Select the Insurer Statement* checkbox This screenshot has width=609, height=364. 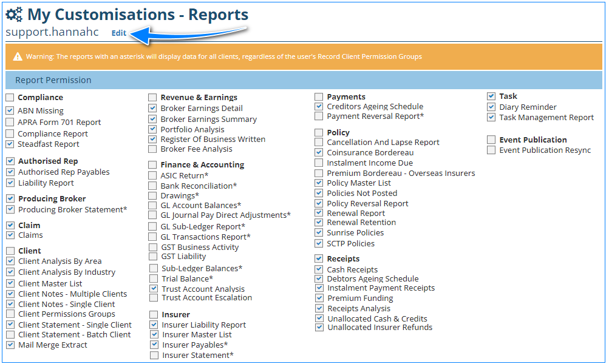pyautogui.click(x=154, y=356)
